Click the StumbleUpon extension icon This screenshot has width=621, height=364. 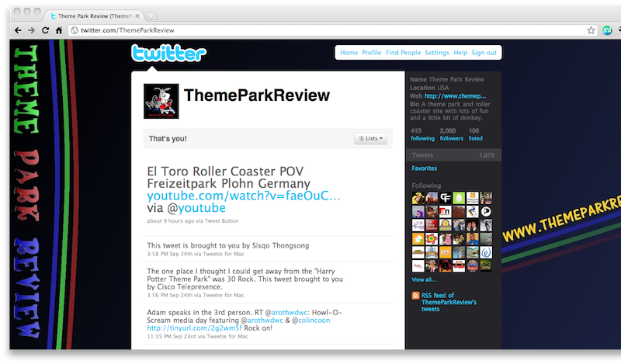[607, 30]
